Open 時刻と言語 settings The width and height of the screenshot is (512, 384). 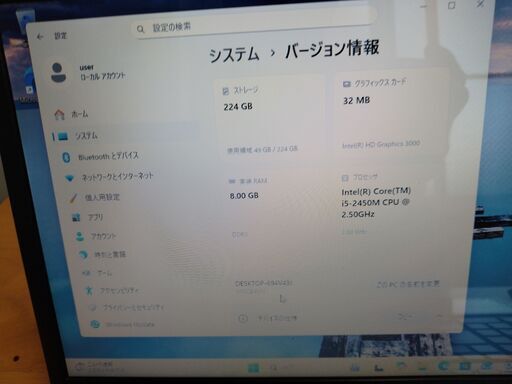[x=102, y=255]
